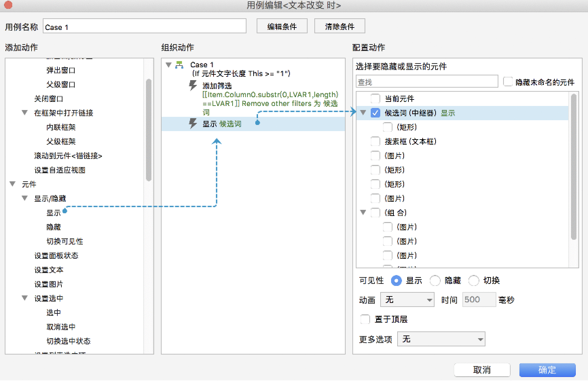This screenshot has height=381, width=588.
Task: Add 隐藏 action under 显示/隐藏
Action: [x=53, y=227]
